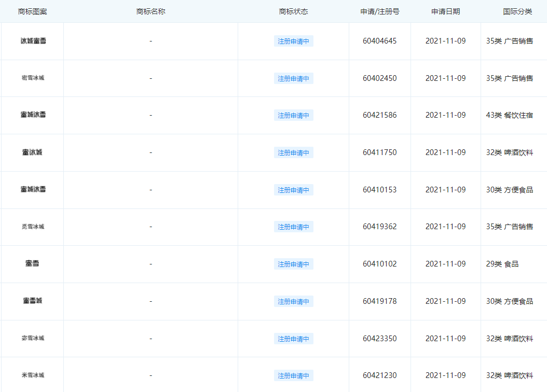Click 35类 广告销售 in row 60402450
This screenshot has width=547, height=392.
coord(509,78)
